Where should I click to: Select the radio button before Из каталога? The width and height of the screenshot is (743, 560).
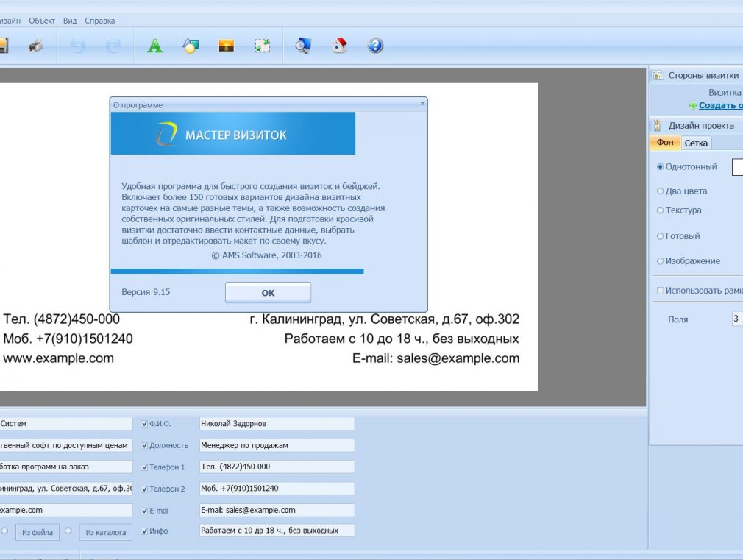coord(68,531)
